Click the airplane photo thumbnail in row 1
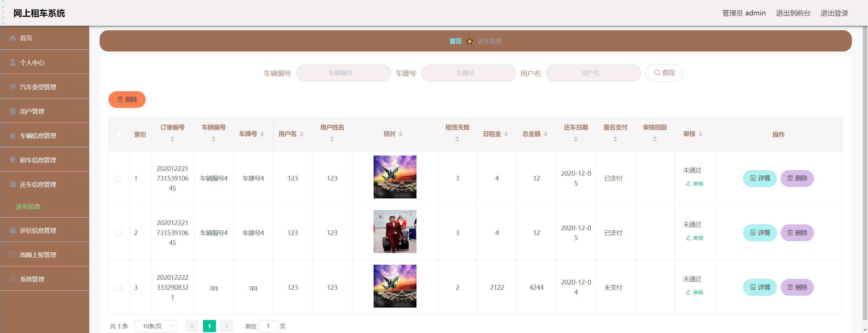Screen dimensions: 868x333 (x=395, y=177)
